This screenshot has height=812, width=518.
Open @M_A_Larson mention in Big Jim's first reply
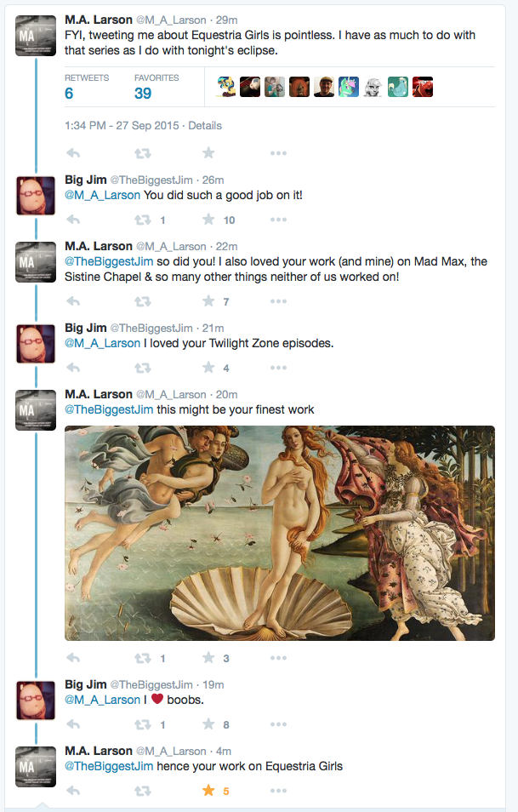click(102, 195)
